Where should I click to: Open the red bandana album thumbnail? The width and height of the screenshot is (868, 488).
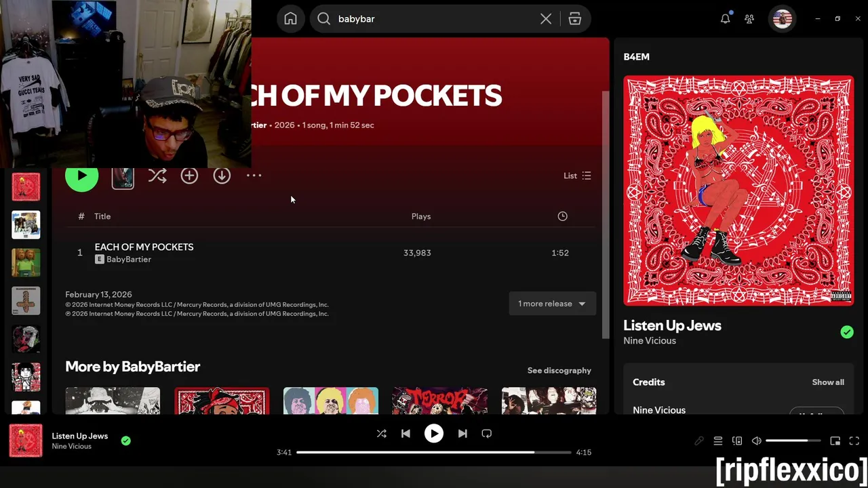click(x=222, y=401)
